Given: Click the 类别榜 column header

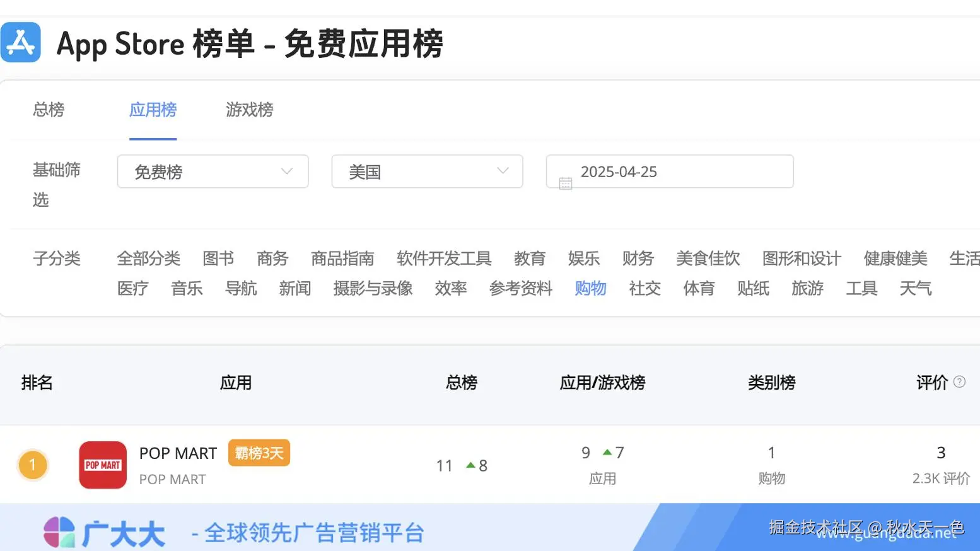Looking at the screenshot, I should [x=772, y=383].
